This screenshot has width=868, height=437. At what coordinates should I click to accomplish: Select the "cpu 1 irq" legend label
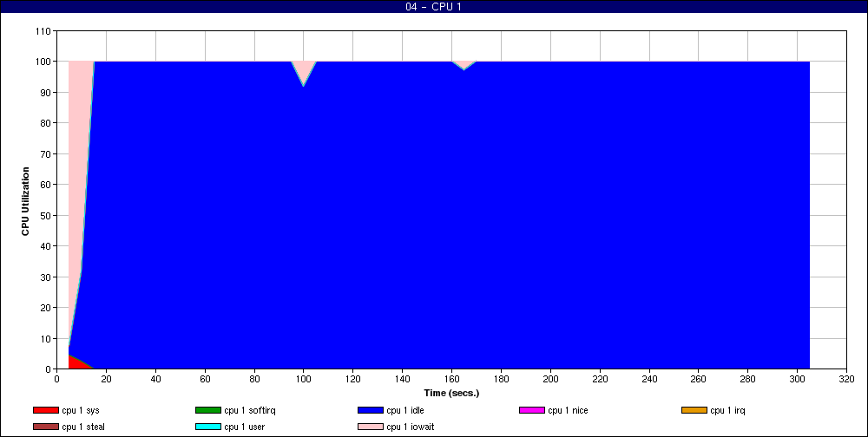tap(728, 410)
